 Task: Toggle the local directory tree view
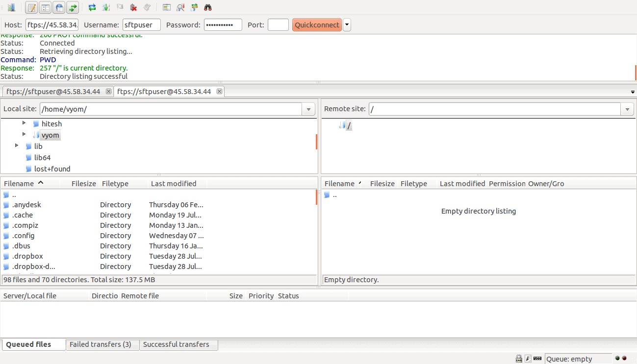point(46,7)
